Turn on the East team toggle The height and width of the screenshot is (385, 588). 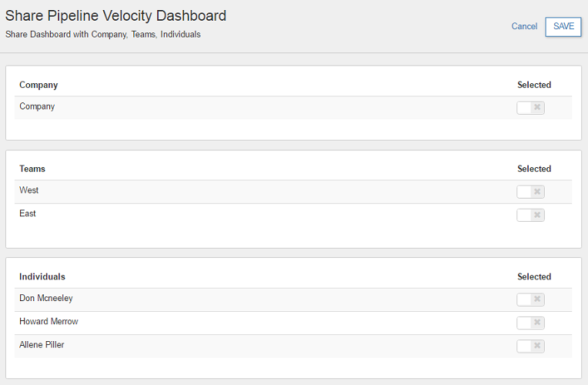(530, 215)
